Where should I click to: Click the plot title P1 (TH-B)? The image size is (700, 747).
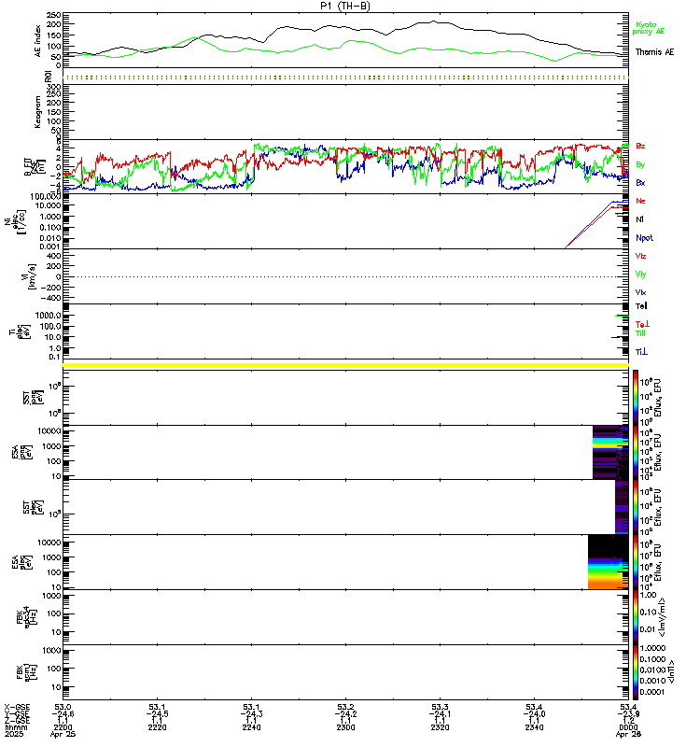(x=345, y=6)
